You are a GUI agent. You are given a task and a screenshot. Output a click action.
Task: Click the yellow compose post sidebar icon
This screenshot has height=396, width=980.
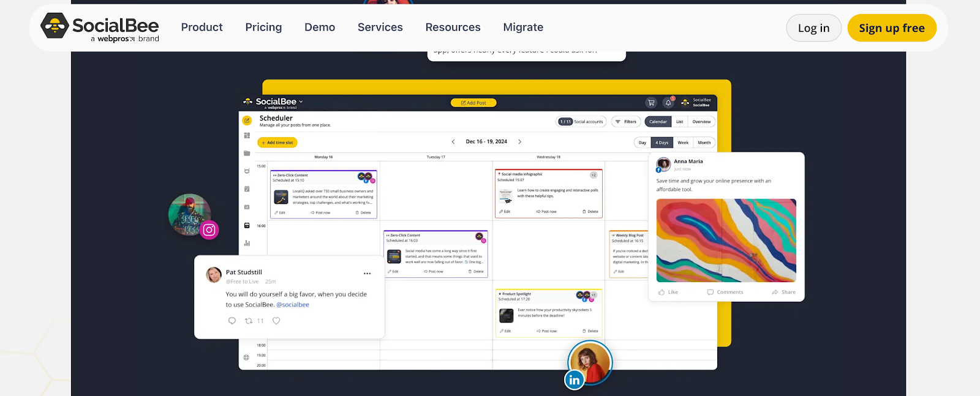point(247,121)
